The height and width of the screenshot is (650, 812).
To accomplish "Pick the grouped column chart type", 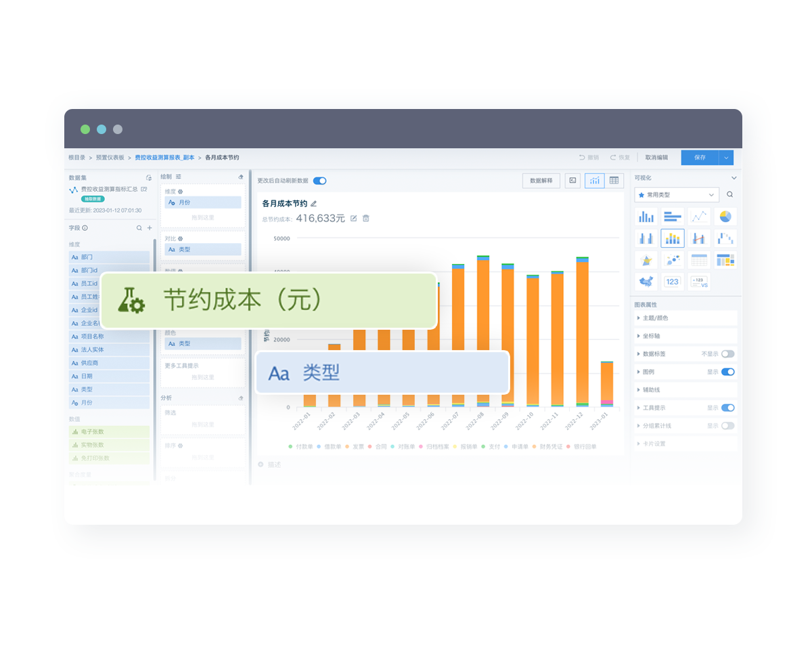I will coord(646,238).
